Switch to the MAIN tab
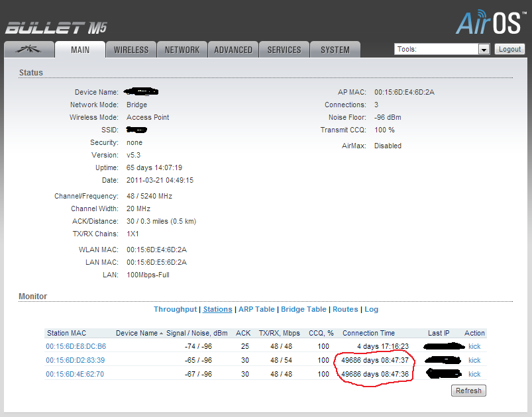Screen dimensions: 532x417 (80, 50)
